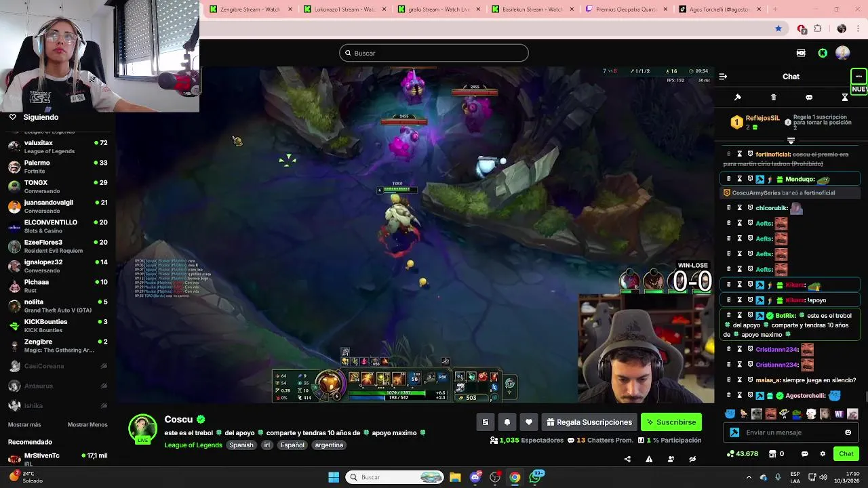Click the Spanish tag
868x488 pixels.
[241, 445]
